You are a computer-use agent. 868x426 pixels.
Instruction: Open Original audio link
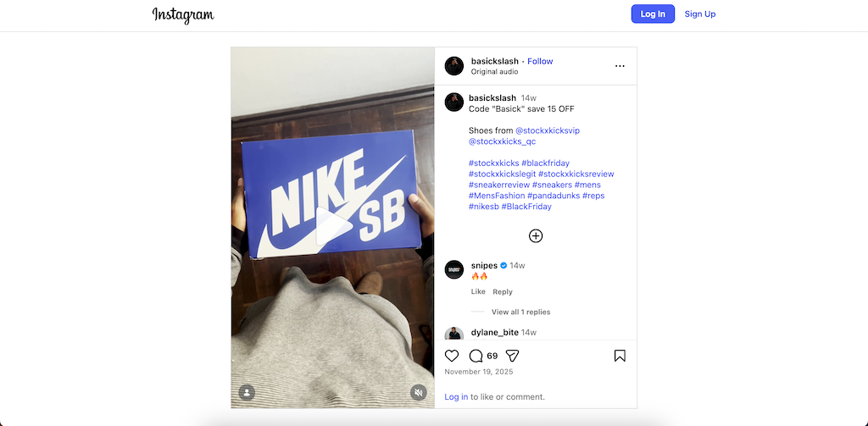coord(494,71)
